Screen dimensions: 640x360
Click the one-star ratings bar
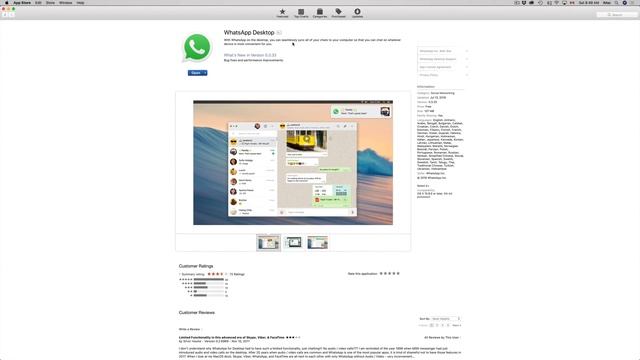pyautogui.click(x=209, y=295)
